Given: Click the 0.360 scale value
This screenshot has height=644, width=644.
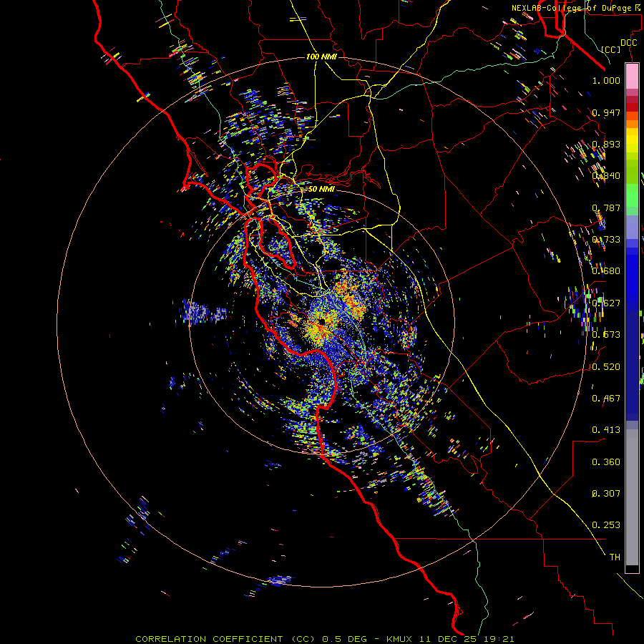Looking at the screenshot, I should pos(606,462).
